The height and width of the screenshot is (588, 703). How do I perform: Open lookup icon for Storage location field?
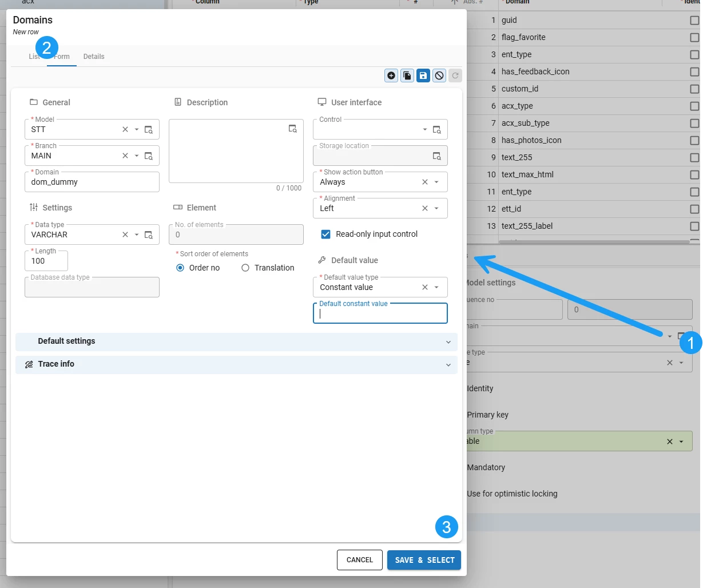point(437,156)
